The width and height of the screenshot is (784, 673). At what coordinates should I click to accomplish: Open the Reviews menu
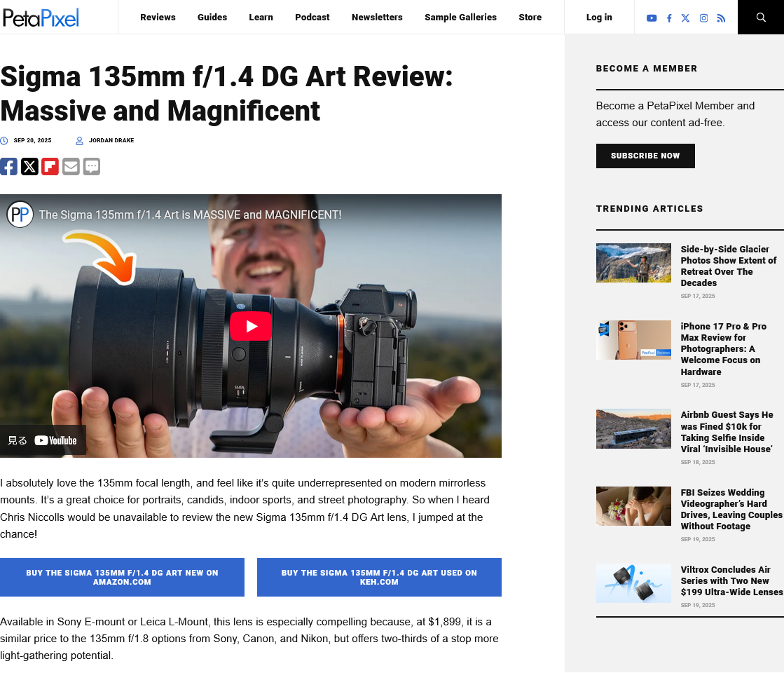(158, 17)
